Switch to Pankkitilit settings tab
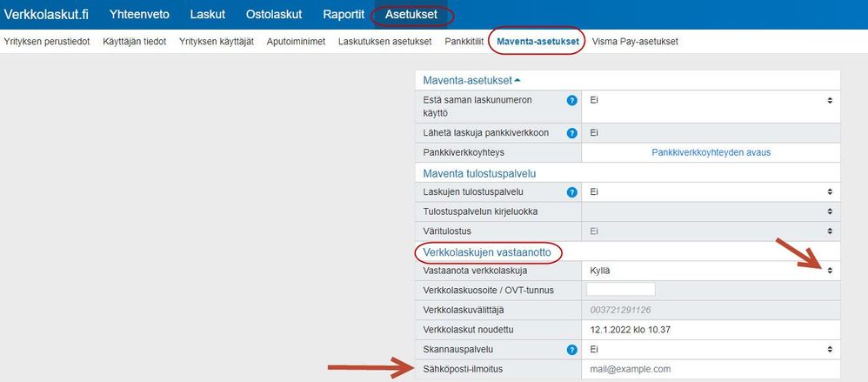The height and width of the screenshot is (382, 868). pyautogui.click(x=464, y=41)
